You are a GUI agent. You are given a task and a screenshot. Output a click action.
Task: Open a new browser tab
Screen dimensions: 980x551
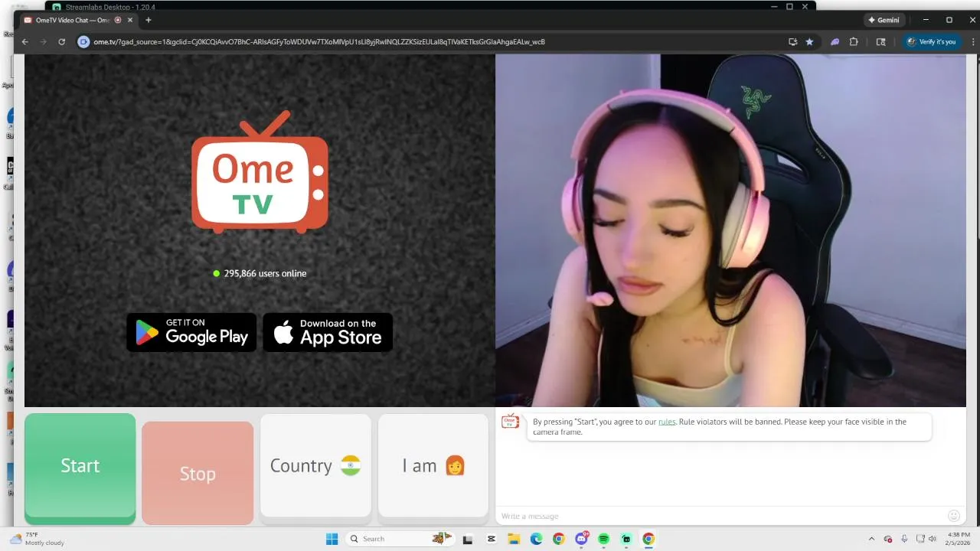click(148, 20)
